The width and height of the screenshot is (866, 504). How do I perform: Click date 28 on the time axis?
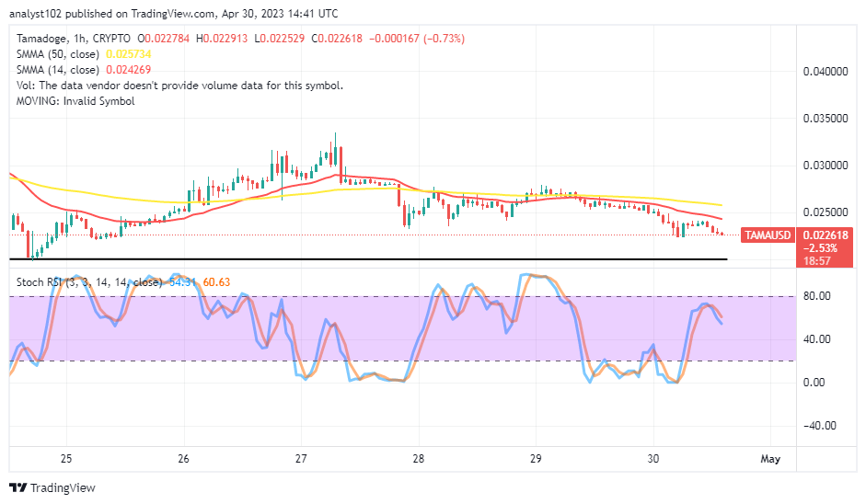click(x=418, y=459)
